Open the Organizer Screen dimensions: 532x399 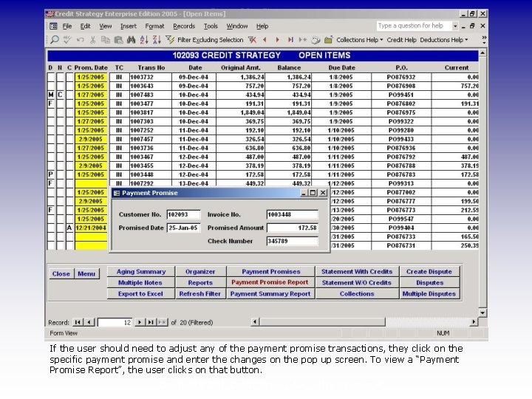click(200, 272)
